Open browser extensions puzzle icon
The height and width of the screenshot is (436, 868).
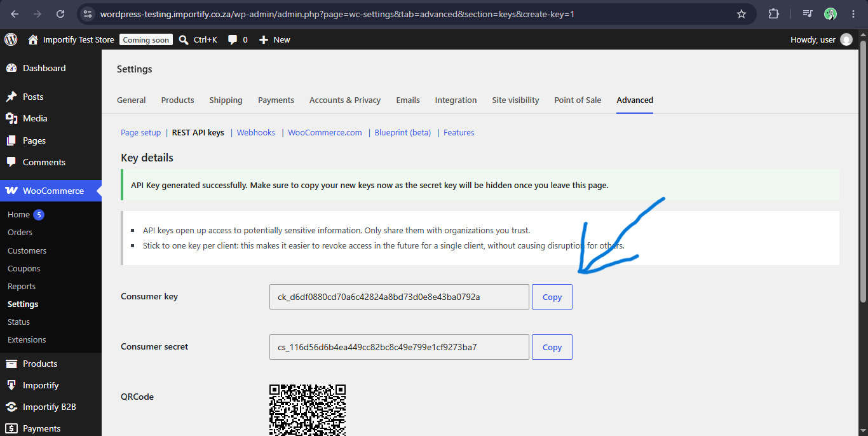773,14
